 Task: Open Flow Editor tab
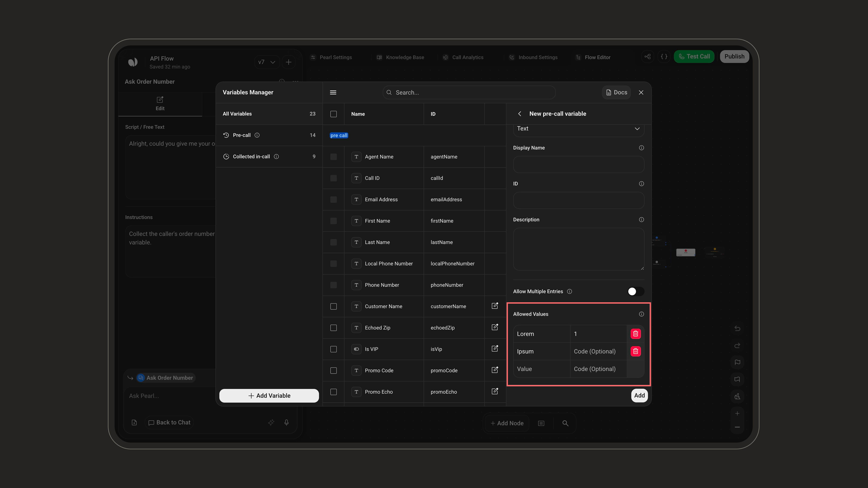click(x=593, y=57)
